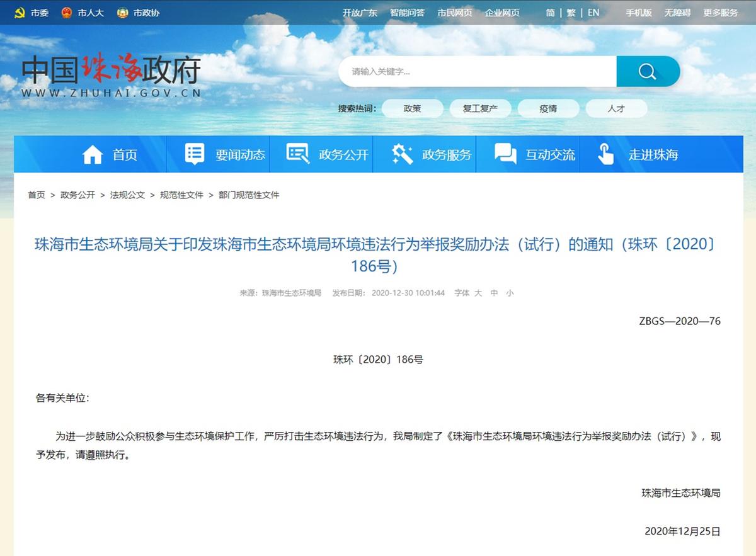
Task: Click the 市人大 top link
Action: 91,13
